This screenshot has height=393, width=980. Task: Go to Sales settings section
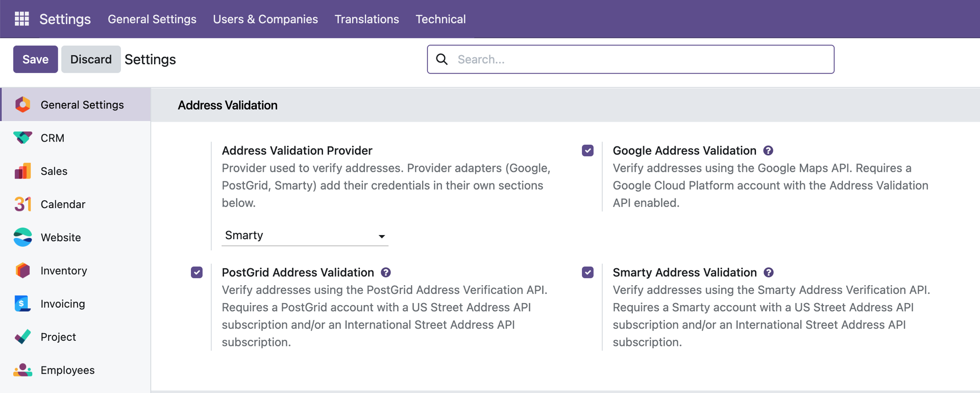tap(76, 171)
